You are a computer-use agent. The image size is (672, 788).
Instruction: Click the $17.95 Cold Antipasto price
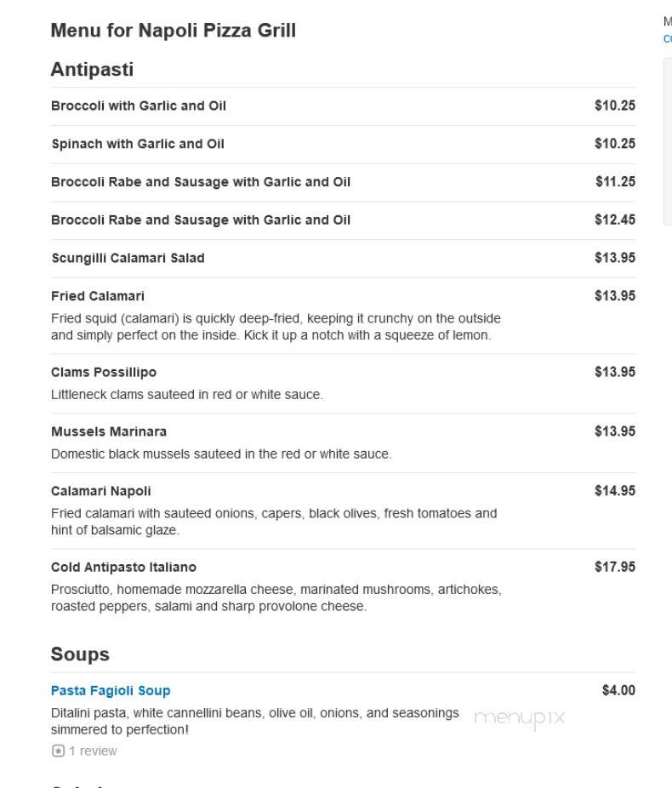click(x=615, y=567)
